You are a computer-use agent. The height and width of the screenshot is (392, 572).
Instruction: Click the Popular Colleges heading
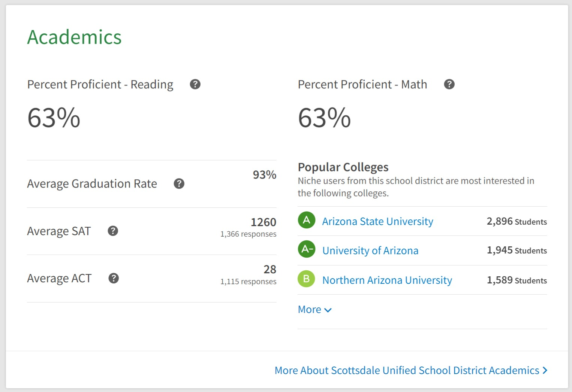click(343, 167)
